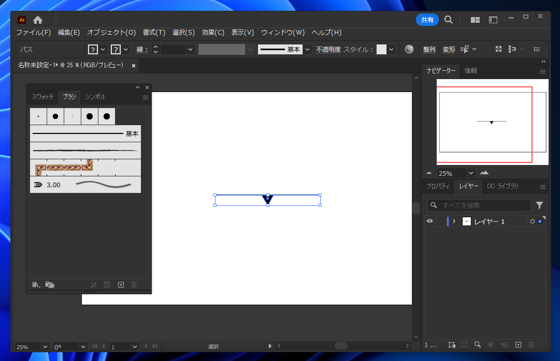This screenshot has width=560, height=361.
Task: Select the charcoal art brush row
Action: pyautogui.click(x=85, y=151)
